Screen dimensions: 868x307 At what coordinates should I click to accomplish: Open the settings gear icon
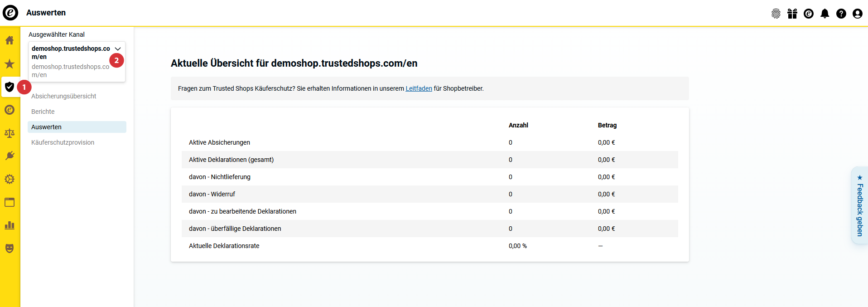10,179
